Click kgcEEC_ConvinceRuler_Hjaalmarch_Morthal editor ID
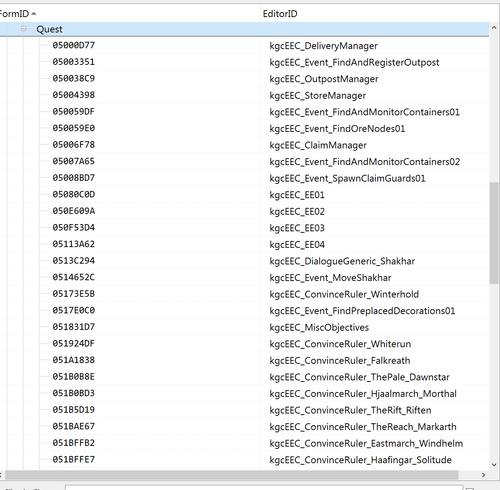The width and height of the screenshot is (500, 490). click(363, 394)
